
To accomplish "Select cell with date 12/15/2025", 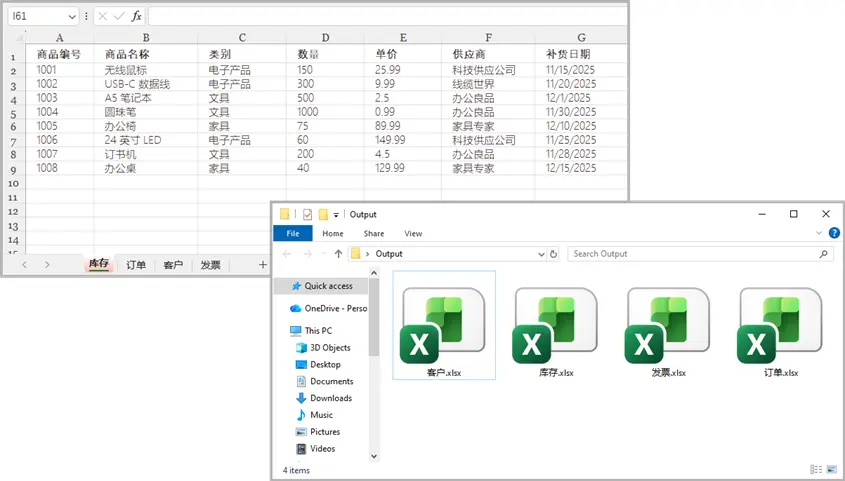I will pyautogui.click(x=581, y=168).
